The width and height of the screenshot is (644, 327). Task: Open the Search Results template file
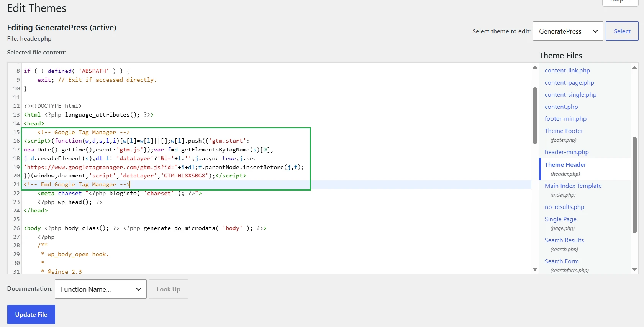click(564, 240)
